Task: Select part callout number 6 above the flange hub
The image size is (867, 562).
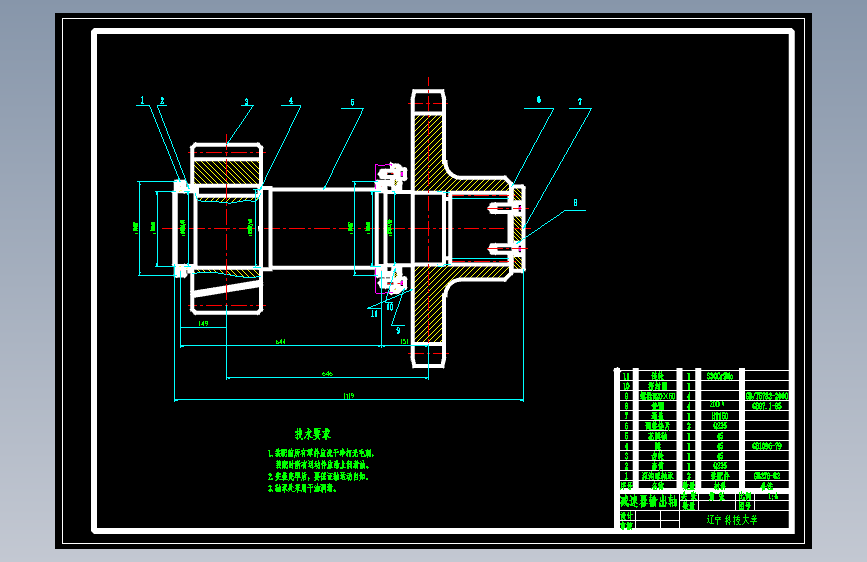Action: 539,100
